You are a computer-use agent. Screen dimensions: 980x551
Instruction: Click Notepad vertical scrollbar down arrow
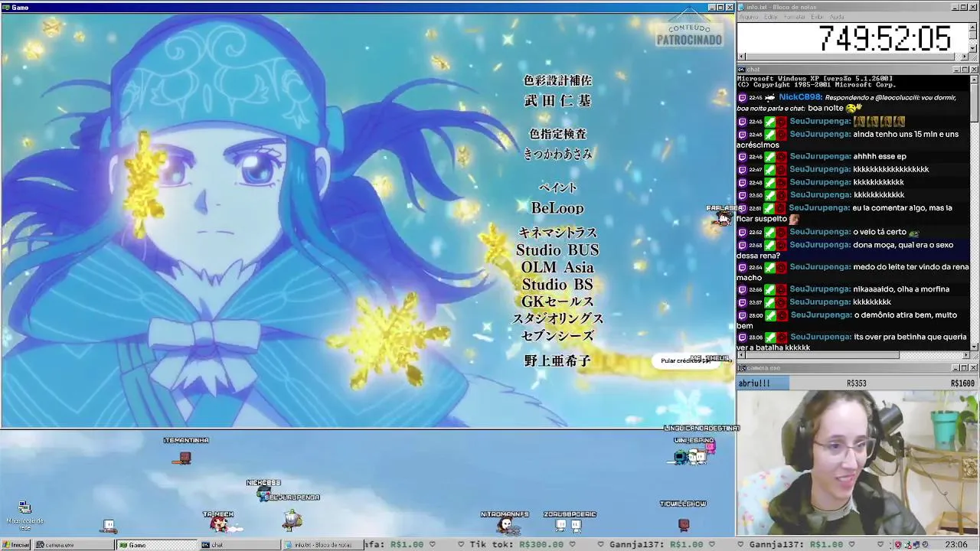(x=974, y=48)
